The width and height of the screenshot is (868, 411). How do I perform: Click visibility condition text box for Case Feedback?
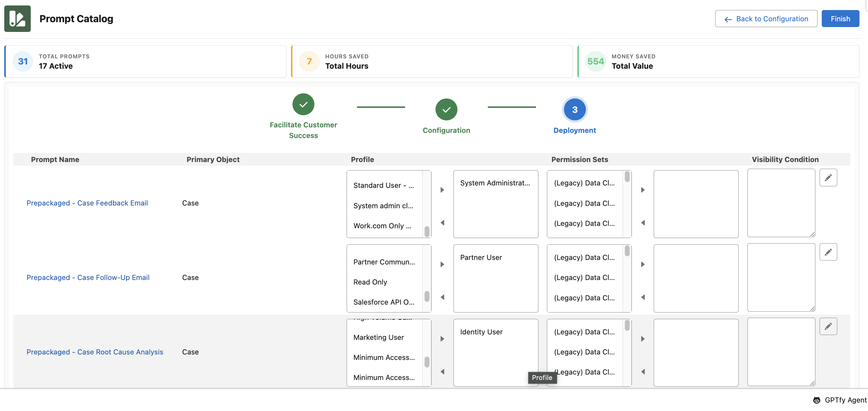(781, 203)
